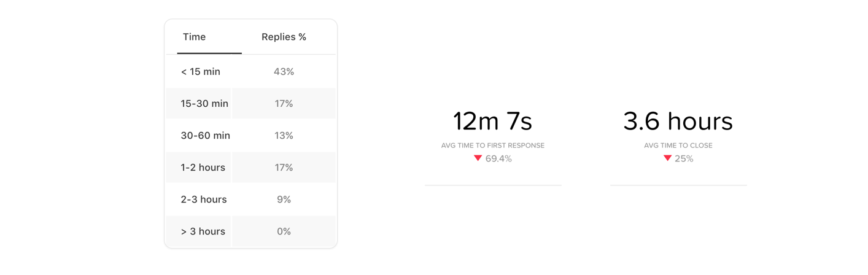Click the 9% replies value
This screenshot has width=868, height=275.
coord(284,199)
